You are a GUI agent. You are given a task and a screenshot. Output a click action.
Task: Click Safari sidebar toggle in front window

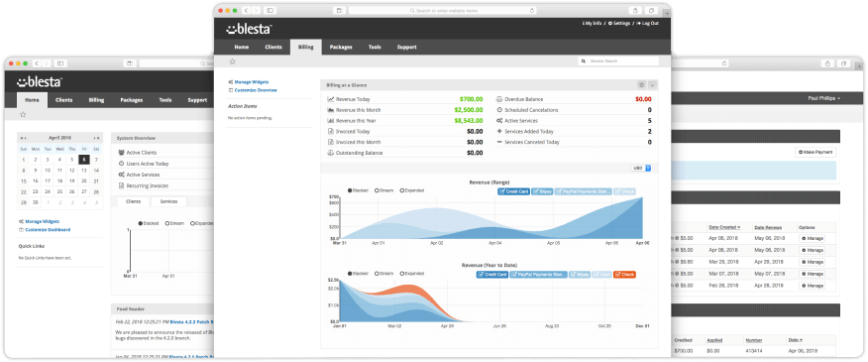tap(270, 11)
